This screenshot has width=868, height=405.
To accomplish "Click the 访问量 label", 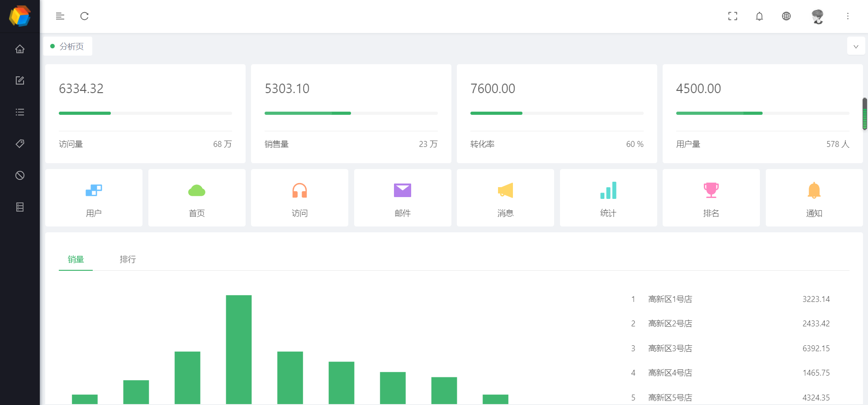I will 71,144.
